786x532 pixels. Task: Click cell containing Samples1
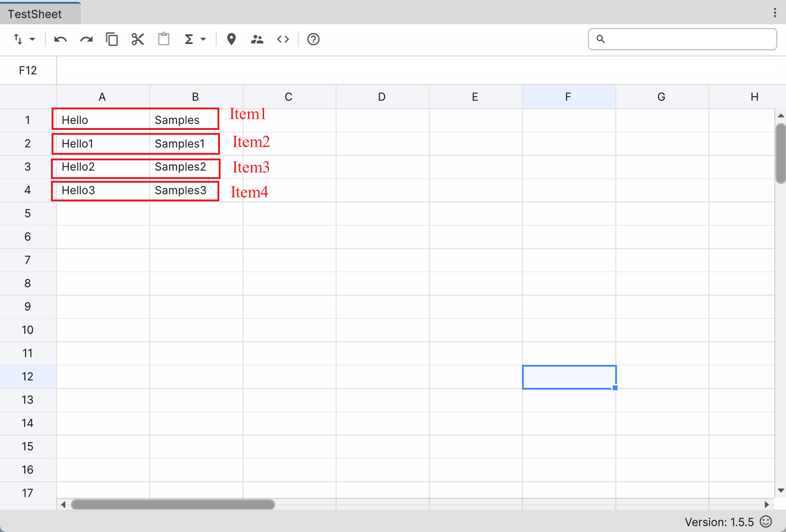pyautogui.click(x=196, y=144)
